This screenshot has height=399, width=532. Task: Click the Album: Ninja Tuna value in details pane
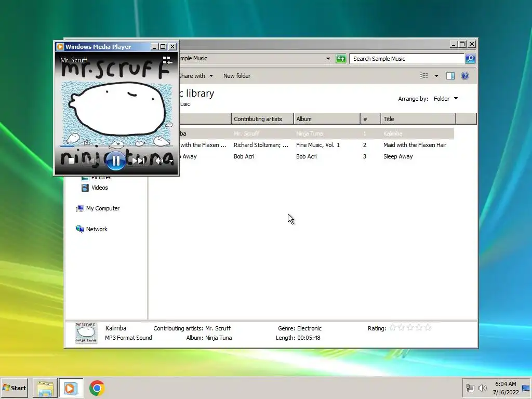pos(218,338)
